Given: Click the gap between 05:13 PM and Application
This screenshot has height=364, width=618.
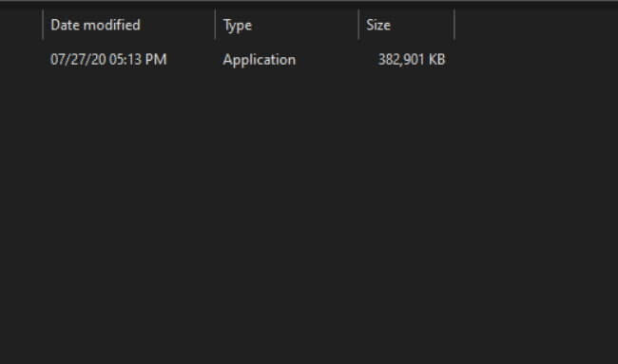Looking at the screenshot, I should click(194, 60).
